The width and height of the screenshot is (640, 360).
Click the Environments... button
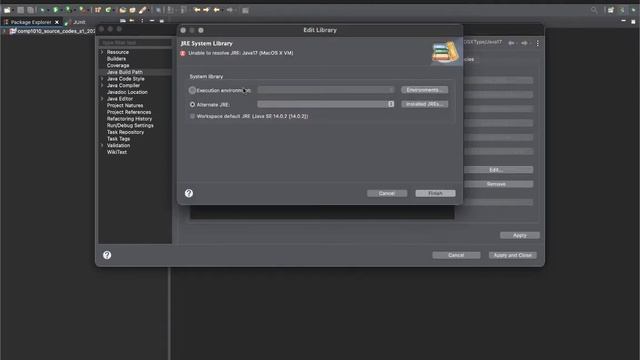click(424, 90)
